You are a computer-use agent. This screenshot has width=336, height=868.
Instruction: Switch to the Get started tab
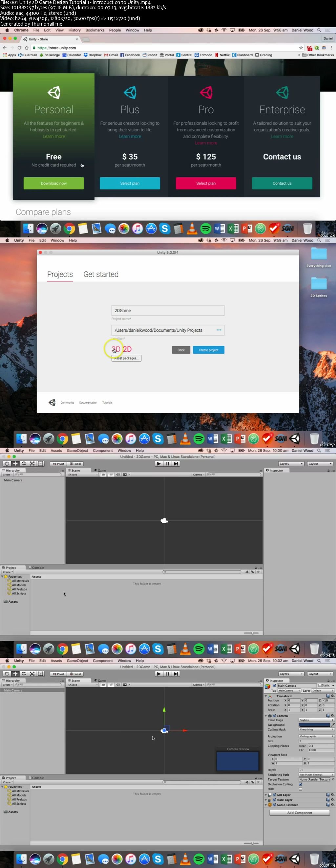click(101, 274)
